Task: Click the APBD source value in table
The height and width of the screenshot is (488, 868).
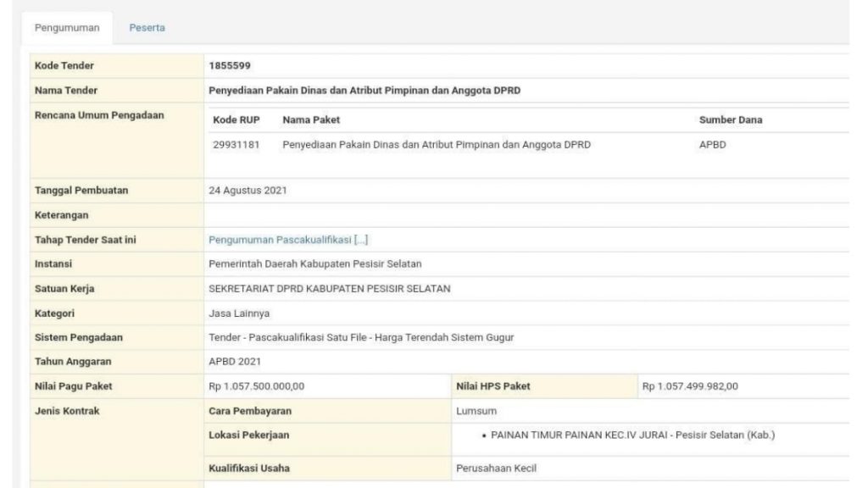Action: point(712,144)
